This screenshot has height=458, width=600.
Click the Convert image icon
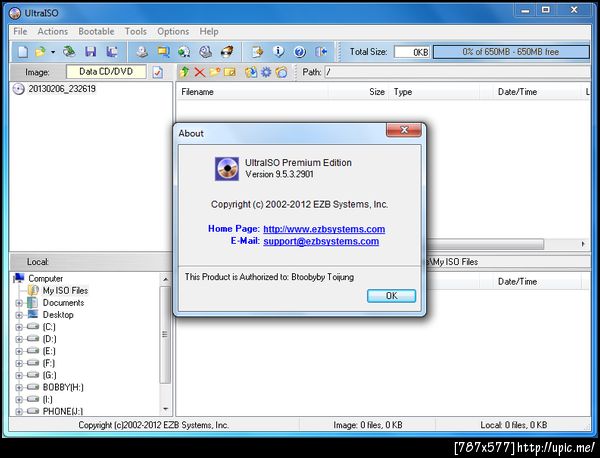coord(163,52)
